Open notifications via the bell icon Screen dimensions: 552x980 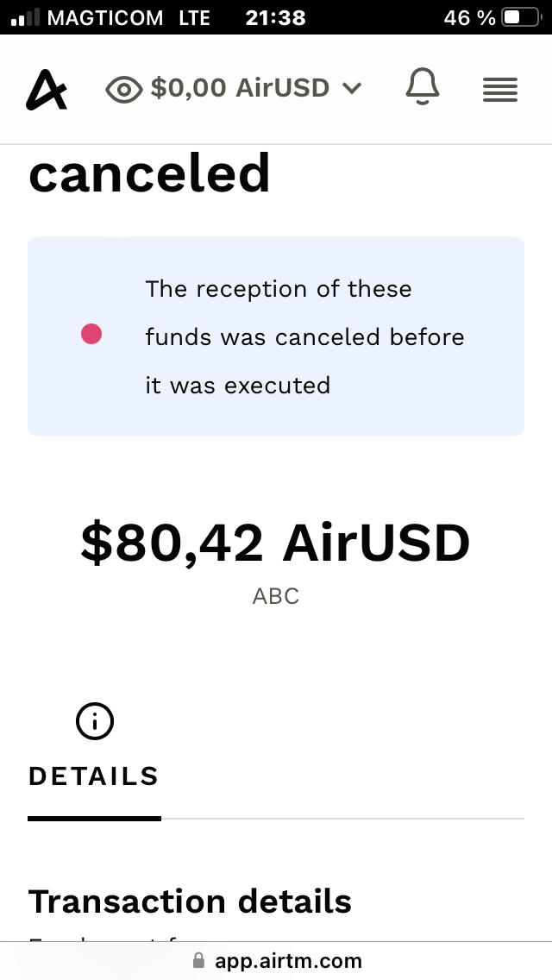pos(423,88)
